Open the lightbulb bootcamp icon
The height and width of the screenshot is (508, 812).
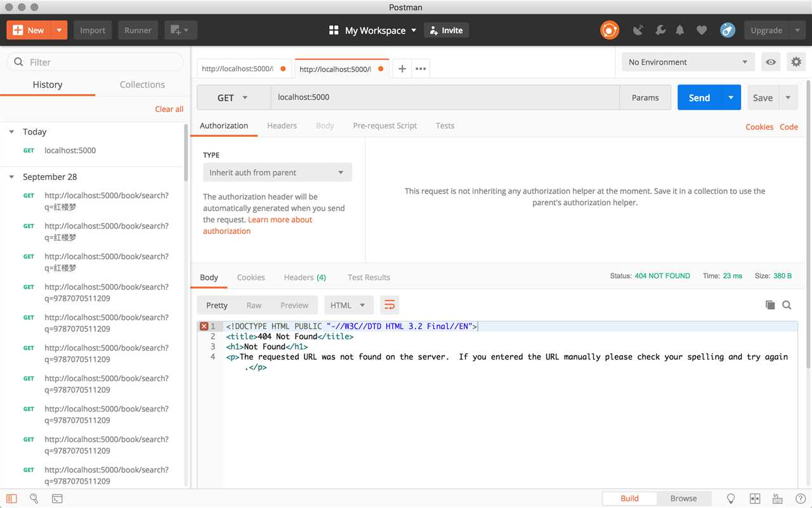(x=731, y=498)
